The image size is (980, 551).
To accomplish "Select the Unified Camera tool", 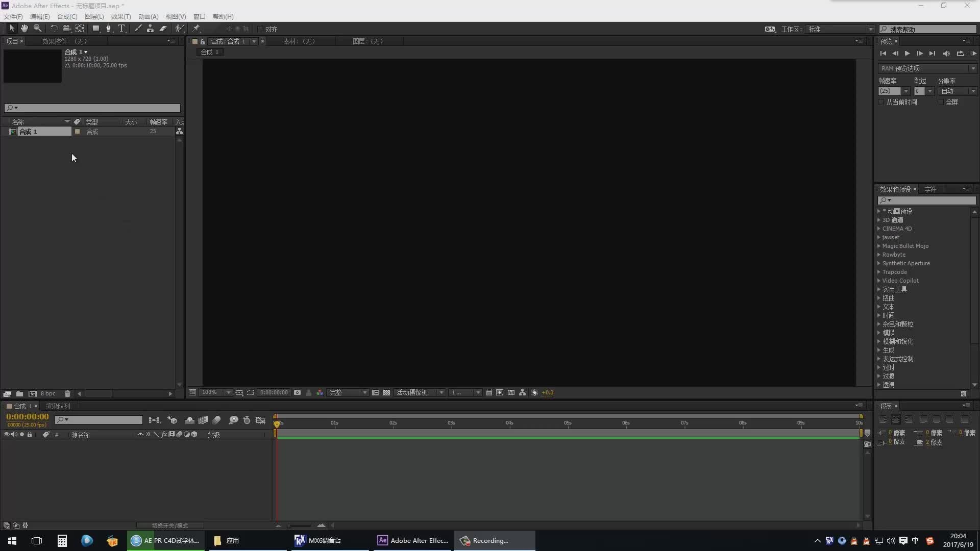I will [x=67, y=29].
